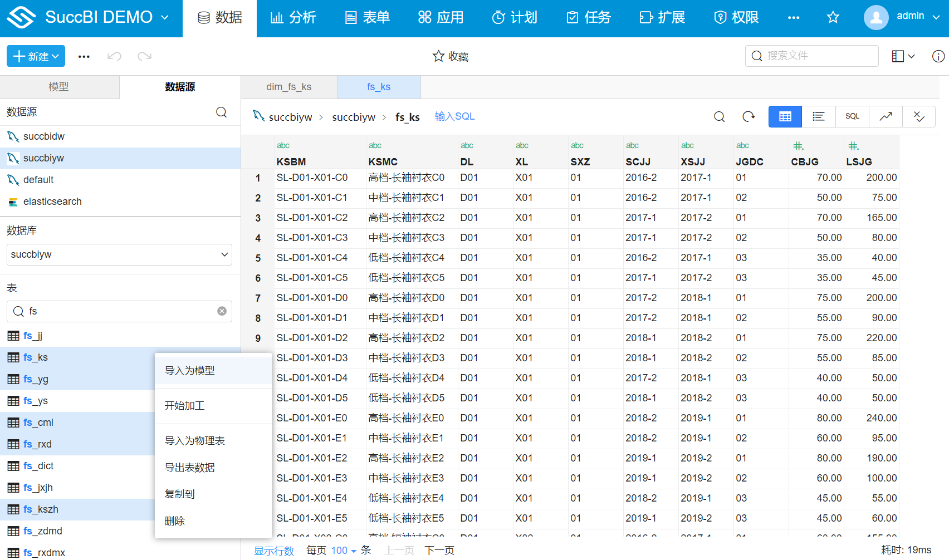Click 输入SQL to enter SQL mode
Image resolution: width=949 pixels, height=560 pixels.
tap(454, 116)
